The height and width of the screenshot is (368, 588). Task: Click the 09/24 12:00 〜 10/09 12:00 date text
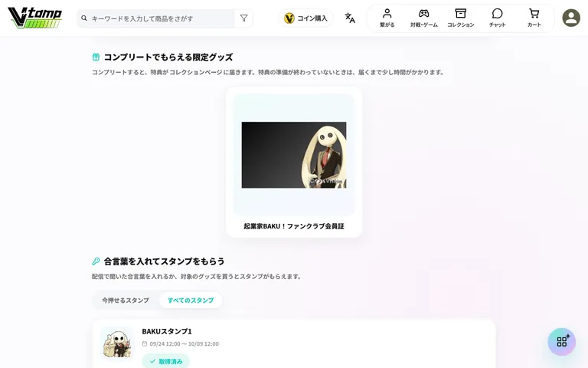coord(184,344)
